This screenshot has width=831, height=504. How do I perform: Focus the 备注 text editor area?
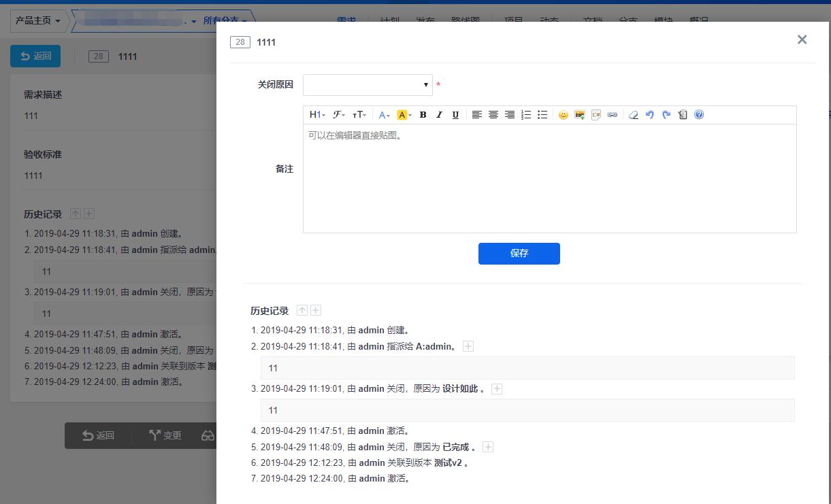coord(550,178)
